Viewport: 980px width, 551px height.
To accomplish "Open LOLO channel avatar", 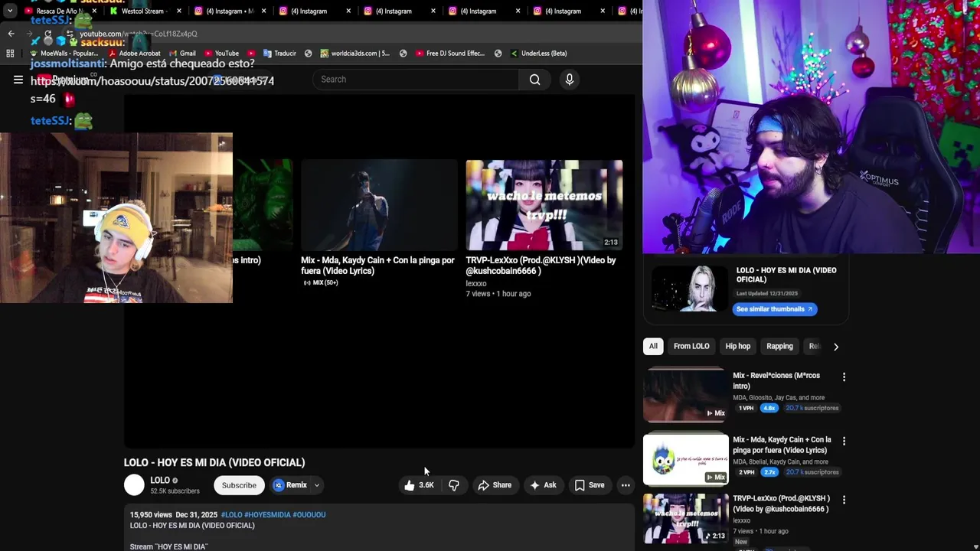I will [134, 485].
